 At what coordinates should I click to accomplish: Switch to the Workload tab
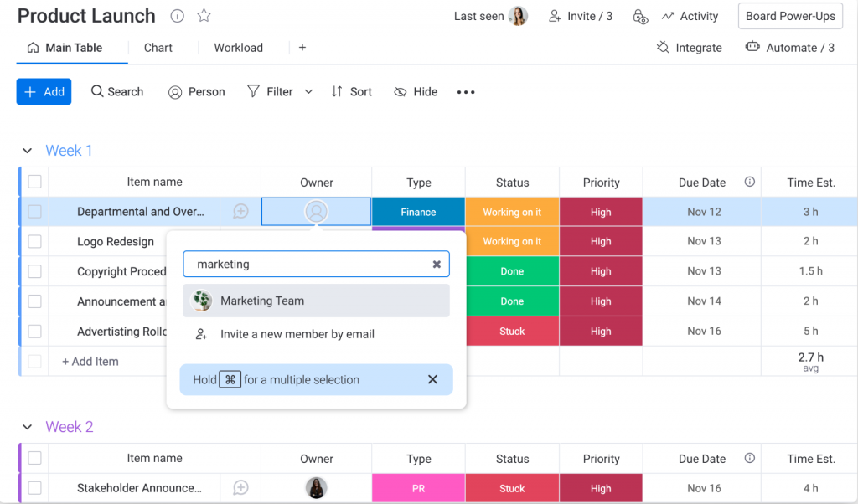pos(239,48)
